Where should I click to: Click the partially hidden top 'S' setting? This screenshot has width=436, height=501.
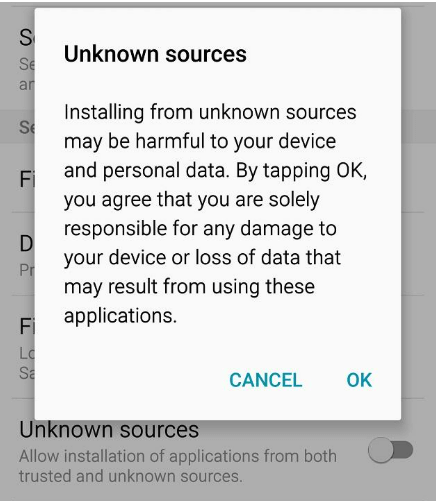pos(27,38)
